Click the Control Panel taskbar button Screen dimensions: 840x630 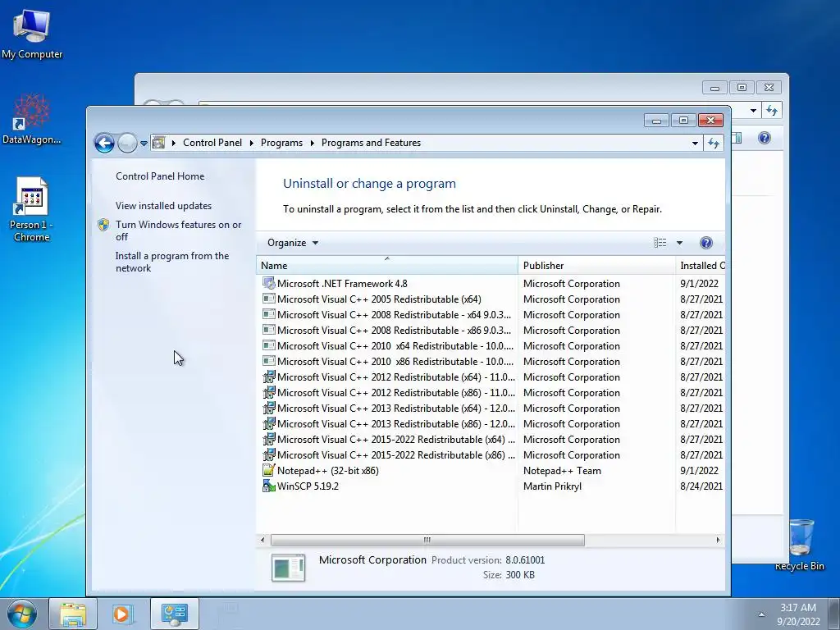click(x=175, y=614)
